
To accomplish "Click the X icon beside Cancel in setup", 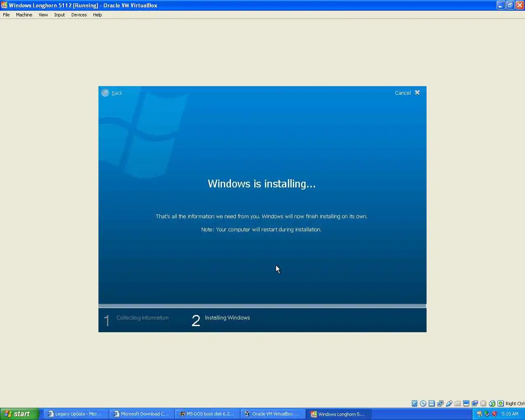I will pyautogui.click(x=417, y=92).
